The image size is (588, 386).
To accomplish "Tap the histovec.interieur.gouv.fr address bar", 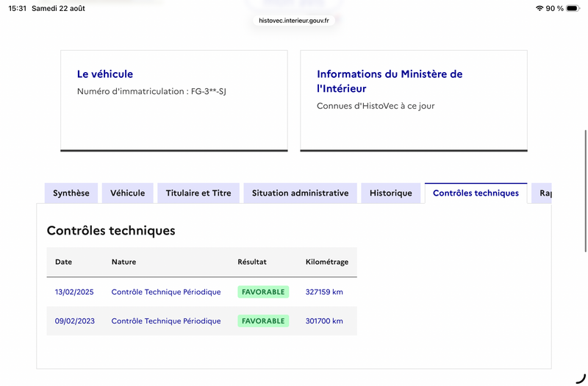I will (x=294, y=21).
